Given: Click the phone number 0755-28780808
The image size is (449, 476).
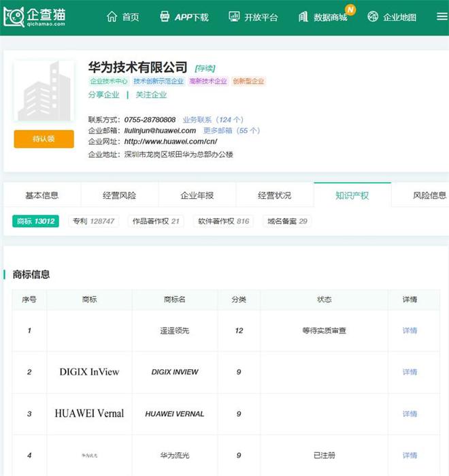Looking at the screenshot, I should click(x=150, y=120).
